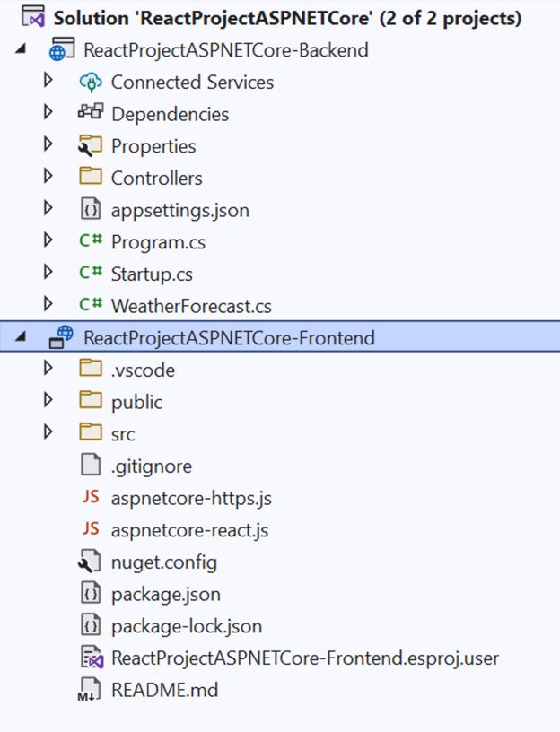Select the appsettings.json file name
The image size is (560, 732).
(x=180, y=211)
